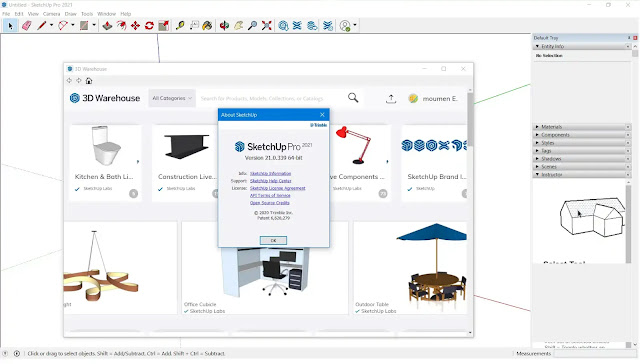The height and width of the screenshot is (364, 640).
Task: Select the Scale tool
Action: click(164, 26)
